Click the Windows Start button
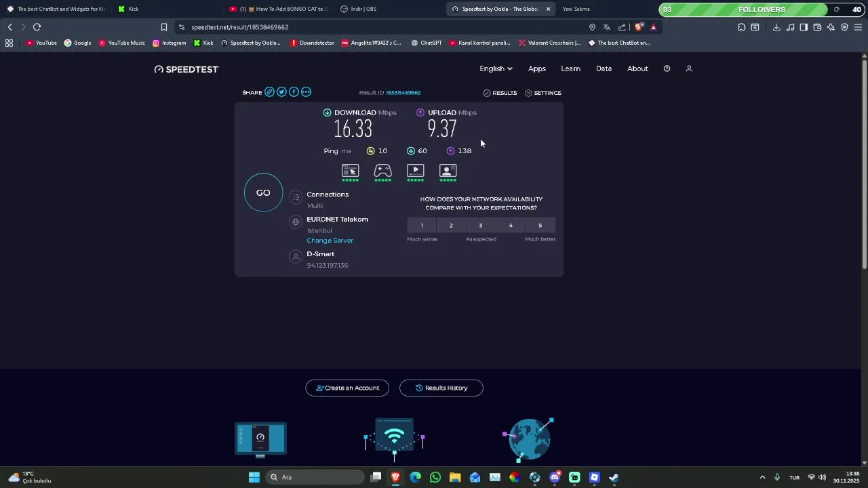Image resolution: width=868 pixels, height=488 pixels. [x=254, y=477]
